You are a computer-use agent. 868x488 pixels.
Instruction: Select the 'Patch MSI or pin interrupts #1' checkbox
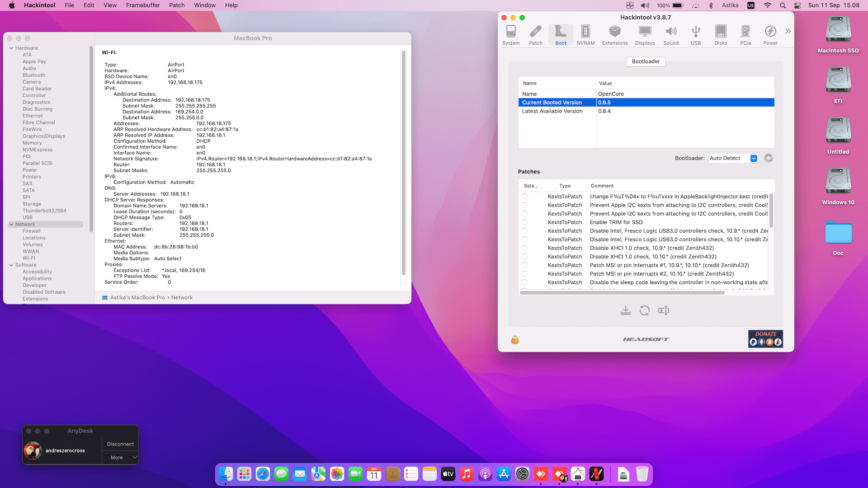click(524, 265)
